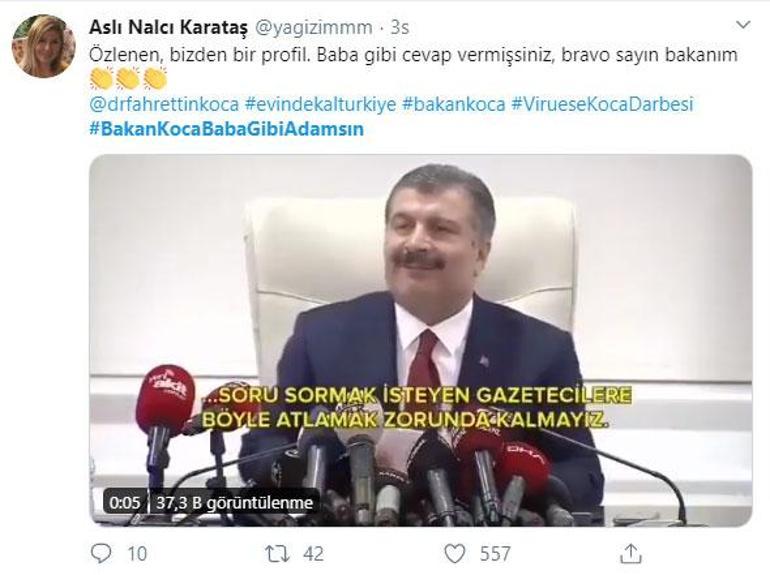The width and height of the screenshot is (770, 575).
Task: Click the display name Aslı Nalcı Karataş
Action: (x=168, y=27)
